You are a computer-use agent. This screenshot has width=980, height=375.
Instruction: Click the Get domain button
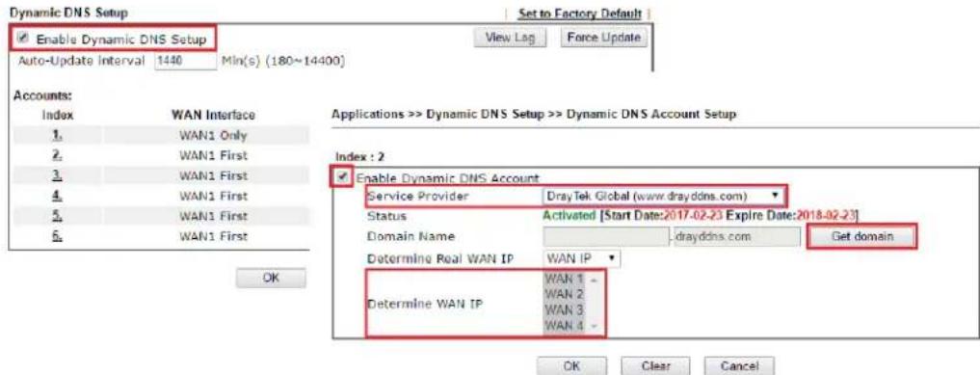(861, 237)
